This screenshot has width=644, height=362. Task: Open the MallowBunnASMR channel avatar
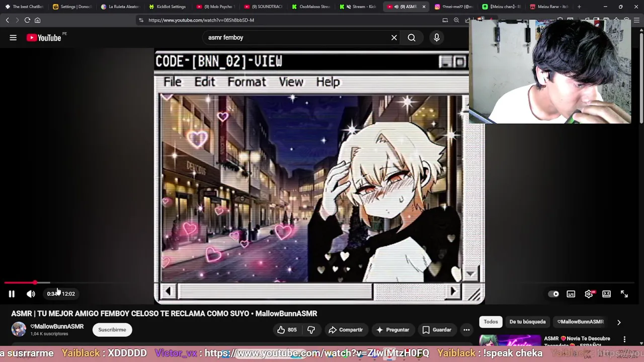pos(19,330)
